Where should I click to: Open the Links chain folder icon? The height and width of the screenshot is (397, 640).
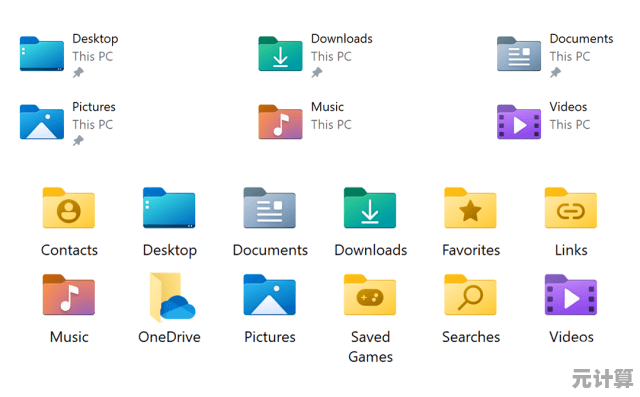571,208
